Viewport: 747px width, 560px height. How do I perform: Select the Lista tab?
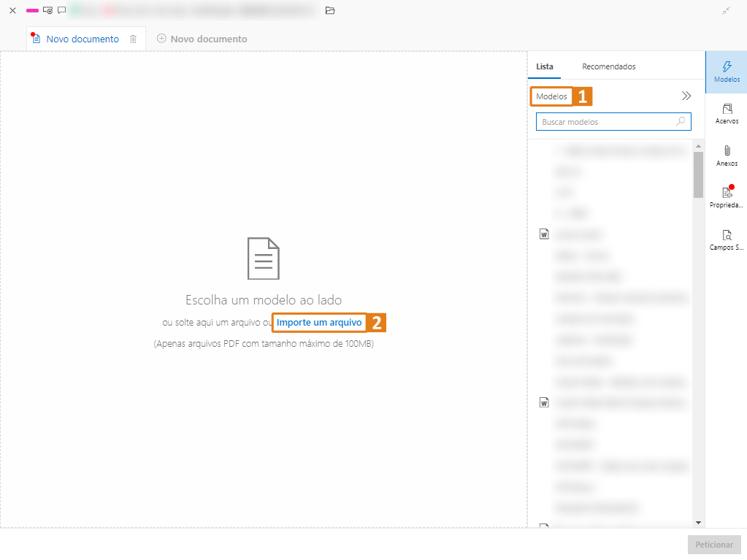[x=545, y=66]
